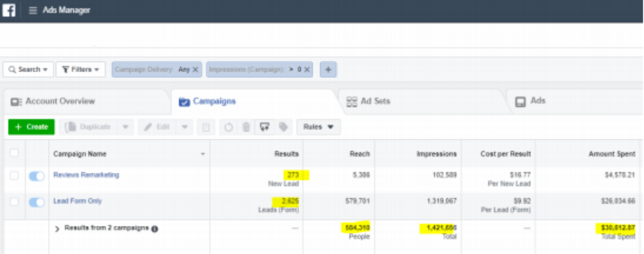Open the Filters dropdown
The height and width of the screenshot is (254, 644).
[x=81, y=69]
